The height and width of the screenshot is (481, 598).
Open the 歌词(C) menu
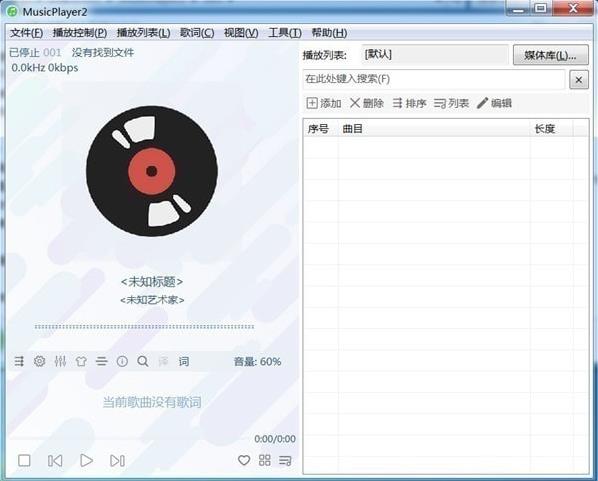[197, 33]
